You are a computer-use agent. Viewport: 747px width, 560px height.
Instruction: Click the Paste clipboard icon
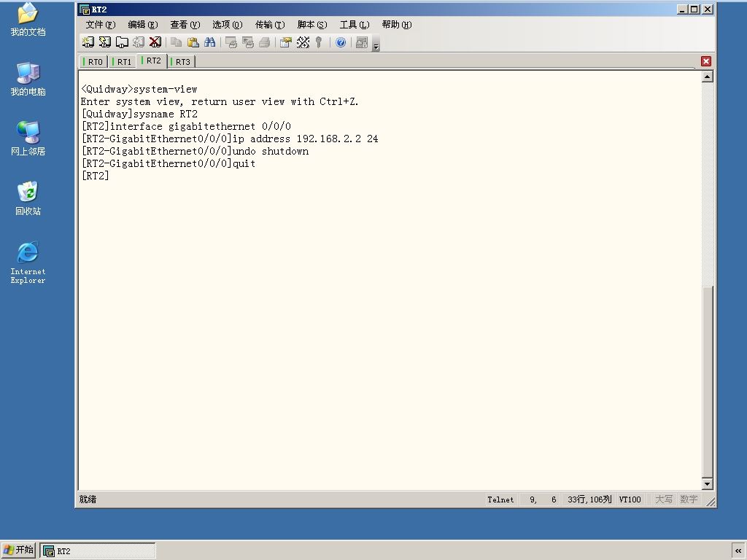pyautogui.click(x=193, y=42)
